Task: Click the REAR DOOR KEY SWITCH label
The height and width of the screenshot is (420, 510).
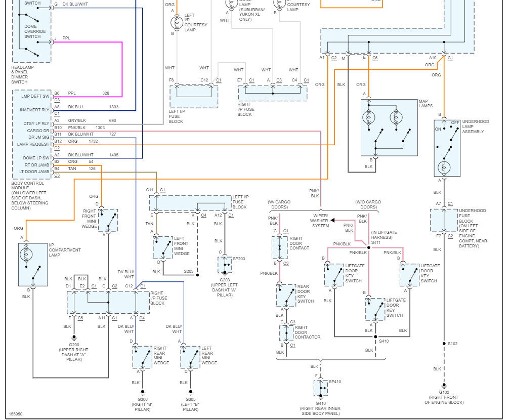Action: pos(306,294)
